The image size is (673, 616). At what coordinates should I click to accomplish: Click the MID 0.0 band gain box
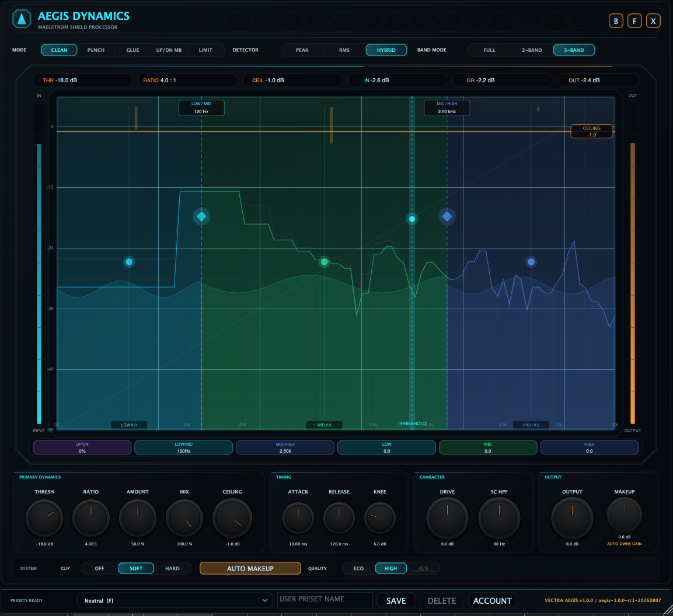tap(488, 447)
